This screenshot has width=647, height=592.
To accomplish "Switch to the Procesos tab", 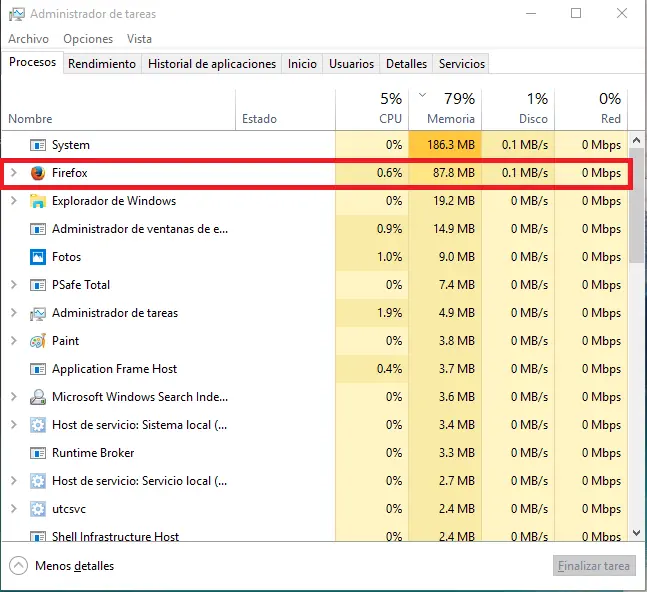I will point(33,62).
